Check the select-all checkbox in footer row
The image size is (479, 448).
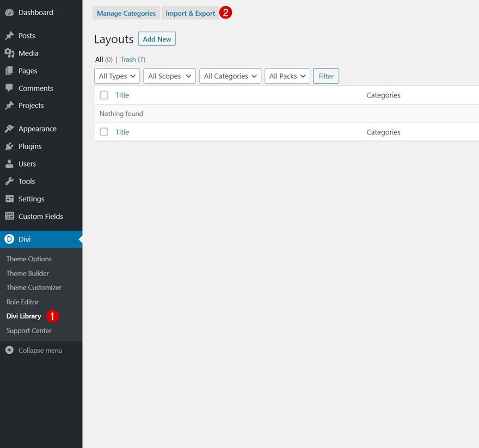pos(103,132)
